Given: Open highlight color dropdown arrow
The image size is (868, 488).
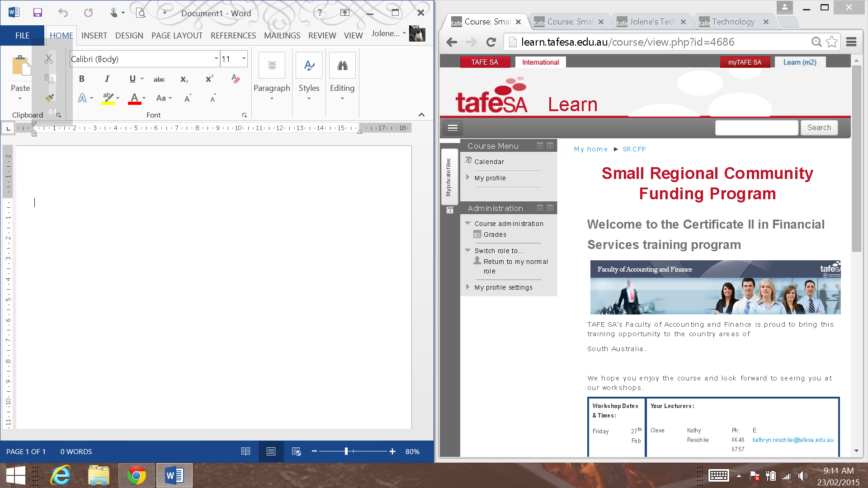Looking at the screenshot, I should click(118, 98).
